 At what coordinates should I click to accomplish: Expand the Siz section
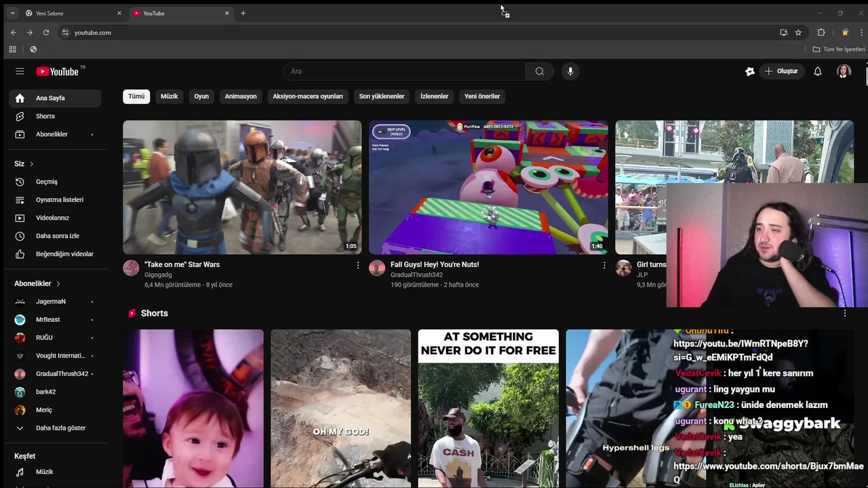coord(24,164)
